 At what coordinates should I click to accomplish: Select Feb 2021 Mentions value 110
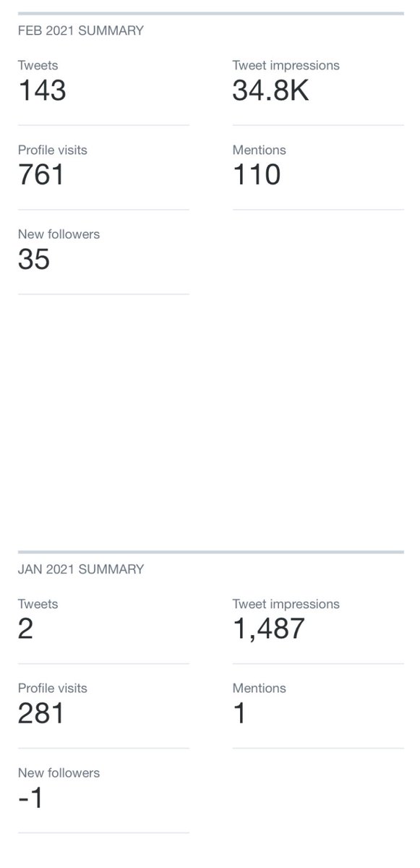257,175
